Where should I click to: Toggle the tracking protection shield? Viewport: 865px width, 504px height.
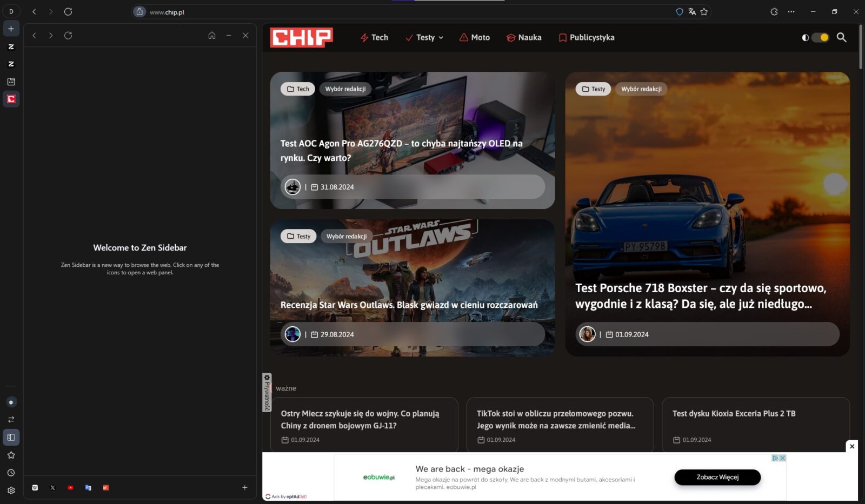point(679,11)
